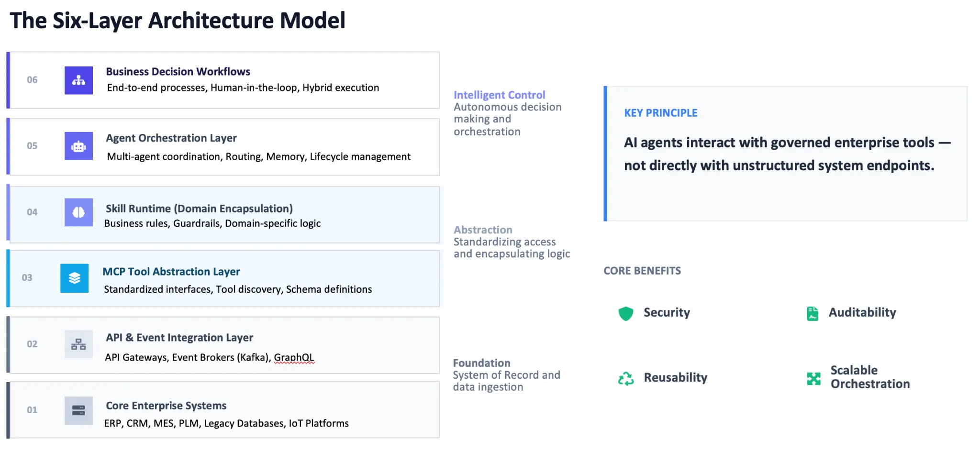Select the Auditability document icon
Screen dimensions: 980x451
(x=813, y=313)
